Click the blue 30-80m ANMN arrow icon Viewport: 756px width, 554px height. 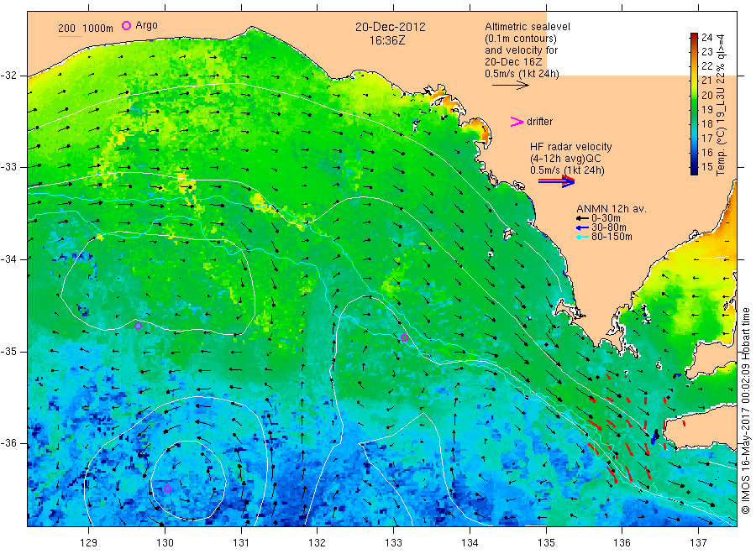(582, 227)
